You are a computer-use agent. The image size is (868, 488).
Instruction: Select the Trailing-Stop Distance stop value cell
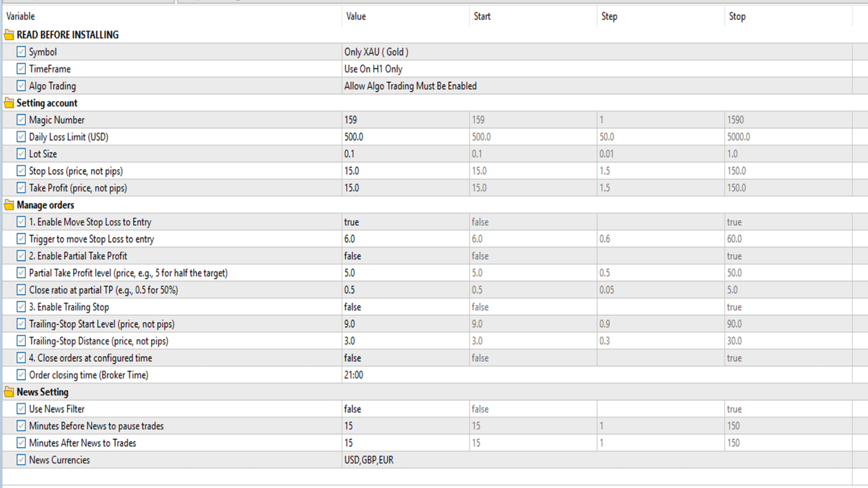[788, 341]
